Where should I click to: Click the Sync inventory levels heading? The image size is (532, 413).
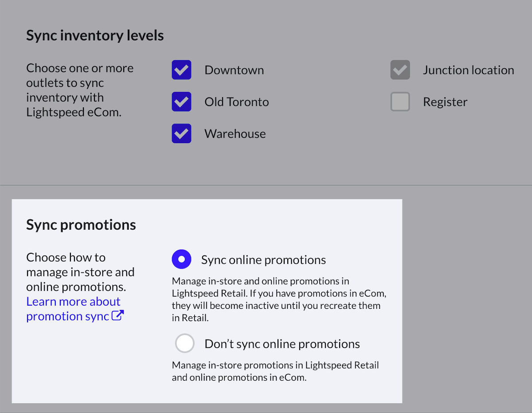[x=95, y=35]
